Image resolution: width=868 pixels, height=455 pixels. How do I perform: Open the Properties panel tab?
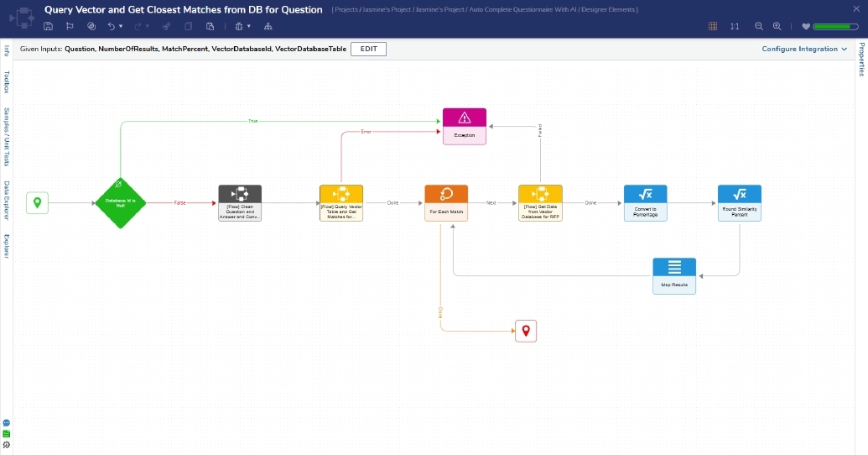[861, 59]
